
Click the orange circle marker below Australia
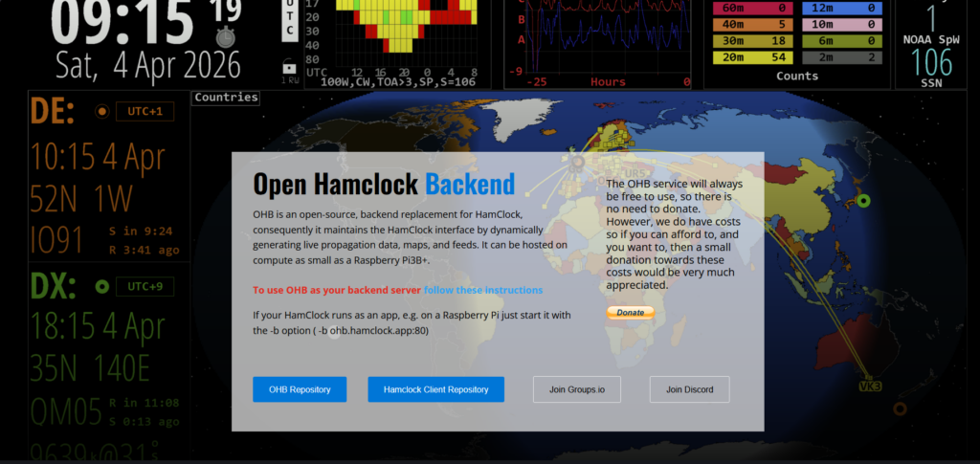click(x=900, y=409)
